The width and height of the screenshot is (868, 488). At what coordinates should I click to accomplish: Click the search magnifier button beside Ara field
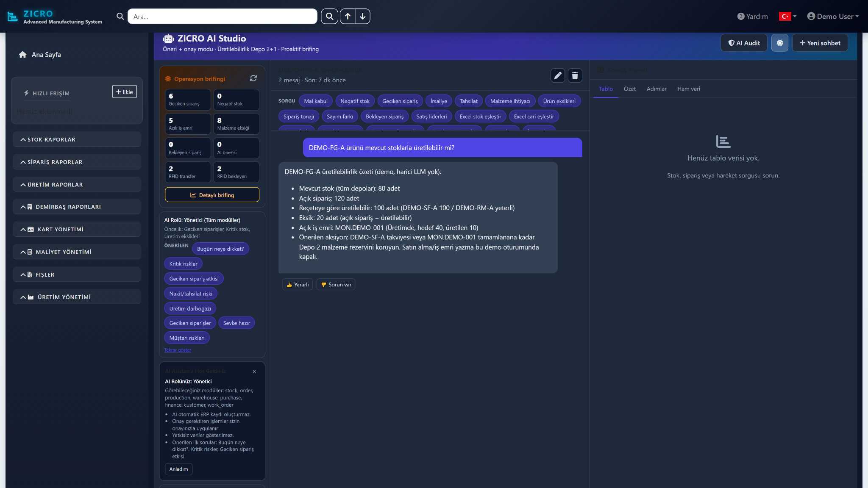tap(329, 17)
